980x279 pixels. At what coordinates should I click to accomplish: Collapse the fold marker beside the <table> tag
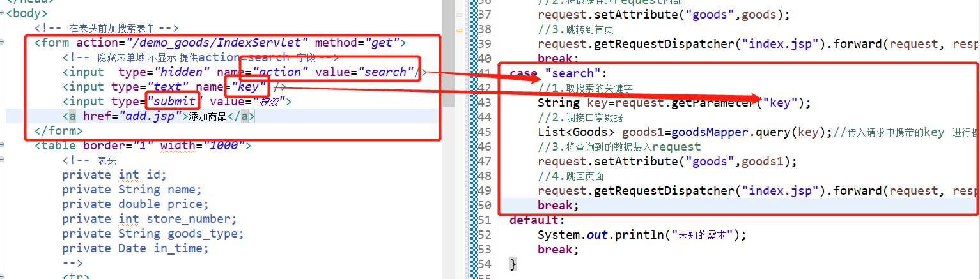[x=3, y=146]
